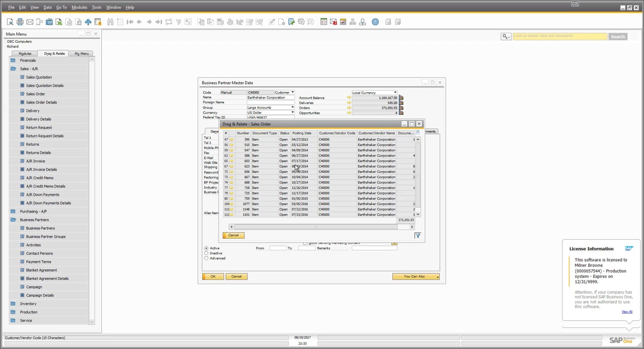Click the Launch Application arrows icon
This screenshot has height=349, width=644.
click(88, 22)
